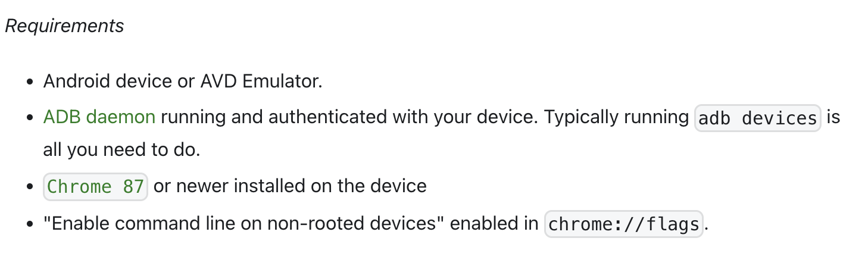This screenshot has width=868, height=263.
Task: Click the Requirements heading
Action: [x=64, y=26]
